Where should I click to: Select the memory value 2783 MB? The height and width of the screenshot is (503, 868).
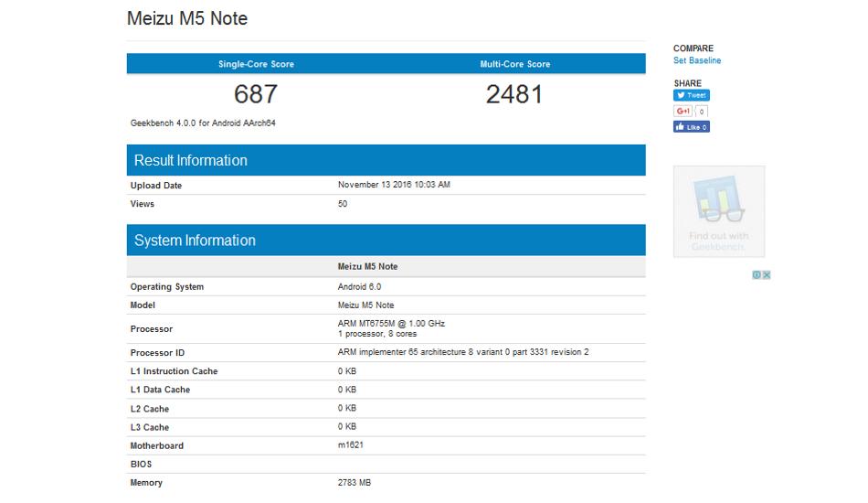pyautogui.click(x=355, y=483)
